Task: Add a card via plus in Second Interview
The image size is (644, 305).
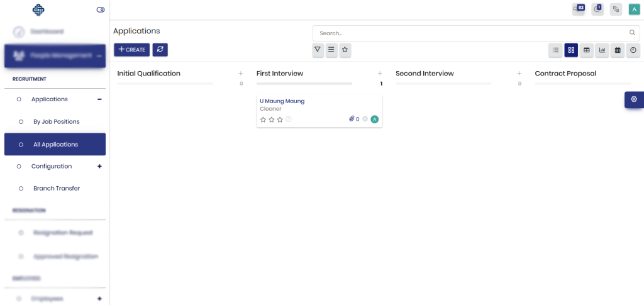Action: pos(519,74)
